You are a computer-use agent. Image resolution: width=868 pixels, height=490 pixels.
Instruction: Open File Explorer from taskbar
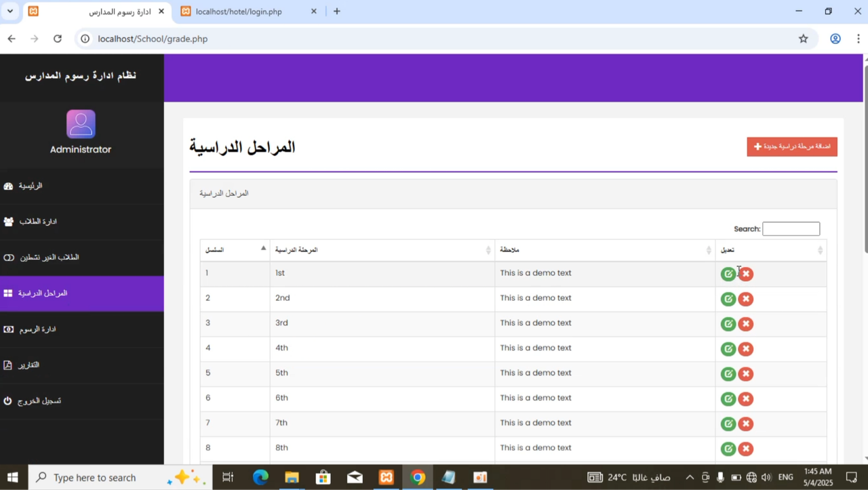pyautogui.click(x=292, y=477)
